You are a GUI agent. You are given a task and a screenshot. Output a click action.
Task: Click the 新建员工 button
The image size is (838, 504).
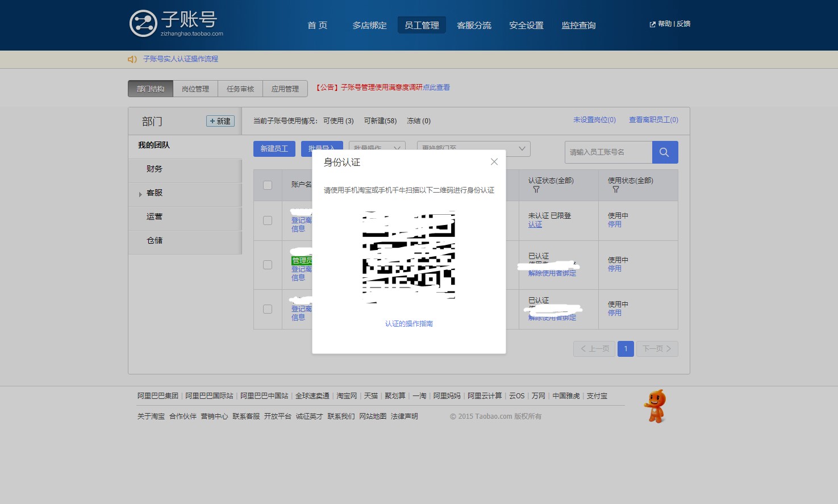coord(274,148)
